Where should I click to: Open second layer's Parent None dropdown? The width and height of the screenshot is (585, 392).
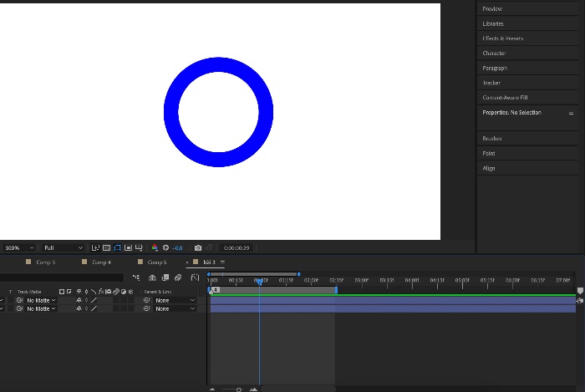[x=175, y=308]
